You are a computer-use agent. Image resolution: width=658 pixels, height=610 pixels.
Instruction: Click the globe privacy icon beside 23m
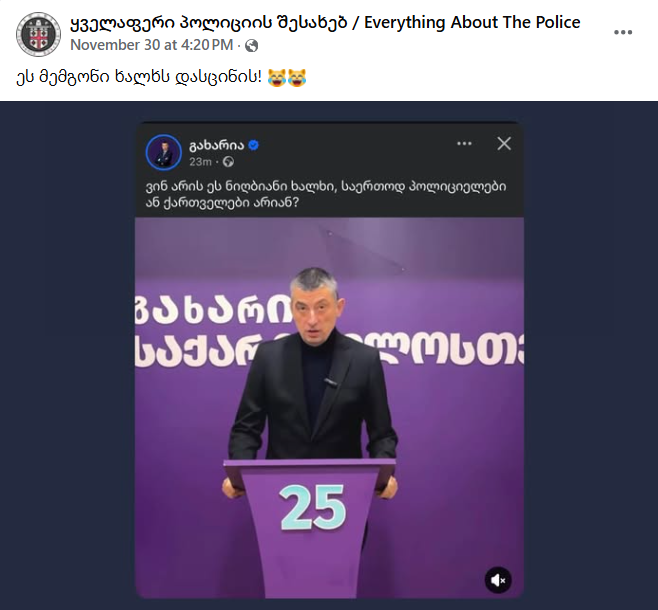[228, 162]
